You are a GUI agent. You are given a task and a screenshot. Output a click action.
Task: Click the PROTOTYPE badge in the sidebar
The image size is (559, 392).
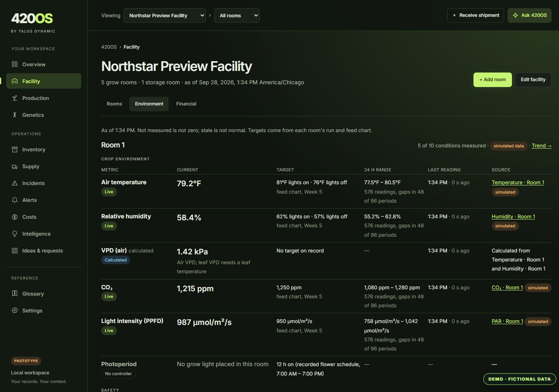26,361
